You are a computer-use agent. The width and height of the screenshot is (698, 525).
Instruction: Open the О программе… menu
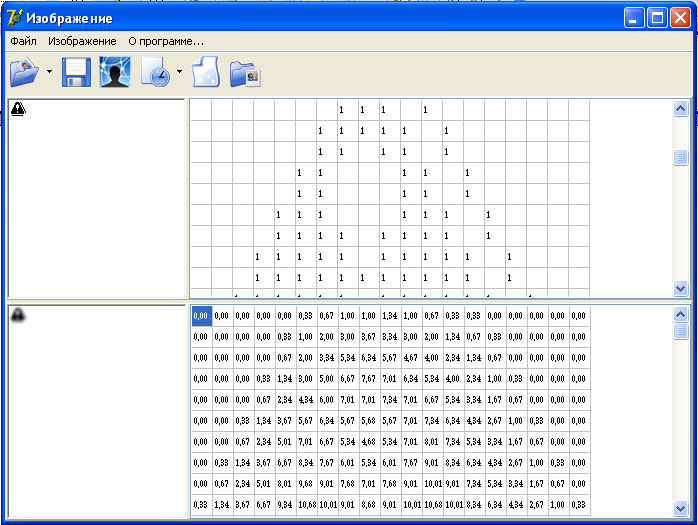(166, 41)
